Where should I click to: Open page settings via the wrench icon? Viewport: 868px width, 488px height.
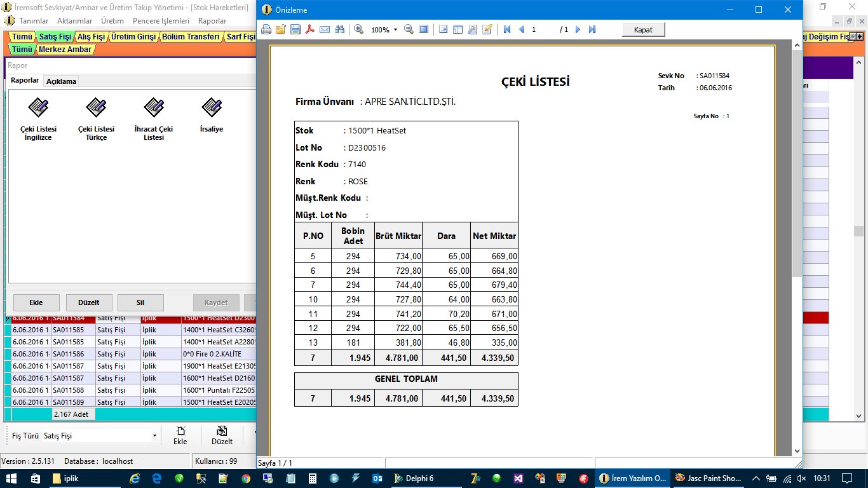[472, 29]
